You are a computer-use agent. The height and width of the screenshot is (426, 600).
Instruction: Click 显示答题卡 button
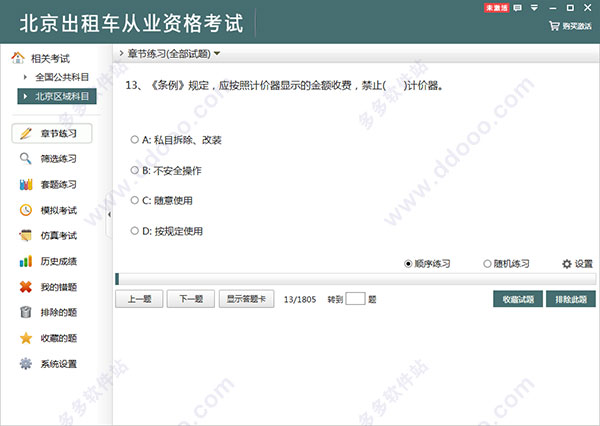pos(246,299)
